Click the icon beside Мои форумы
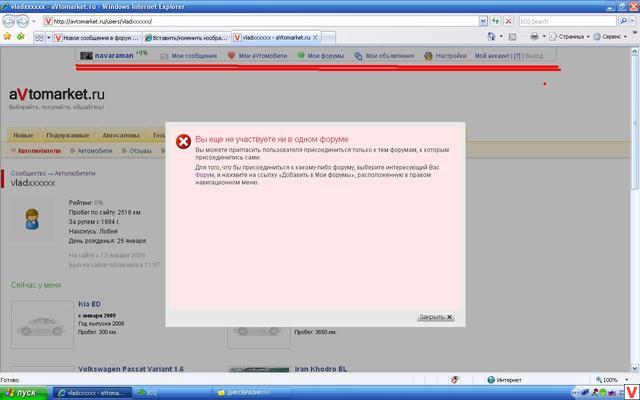The height and width of the screenshot is (400, 640). 301,56
